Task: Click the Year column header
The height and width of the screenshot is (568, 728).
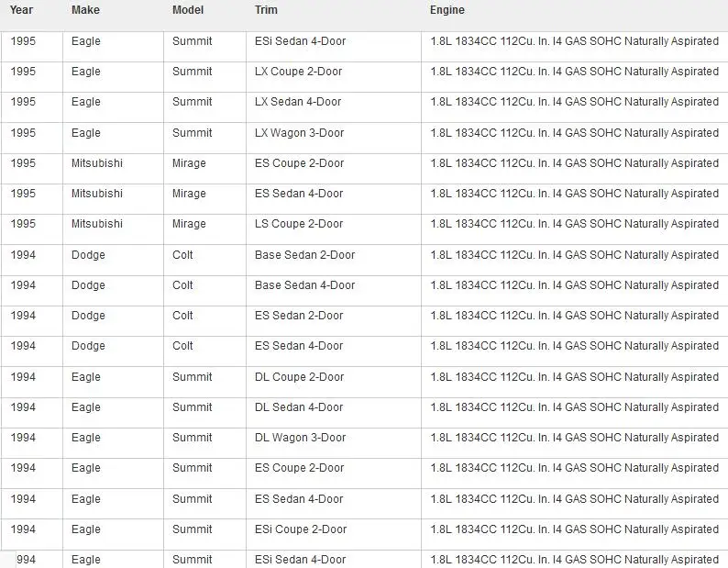Action: (21, 10)
